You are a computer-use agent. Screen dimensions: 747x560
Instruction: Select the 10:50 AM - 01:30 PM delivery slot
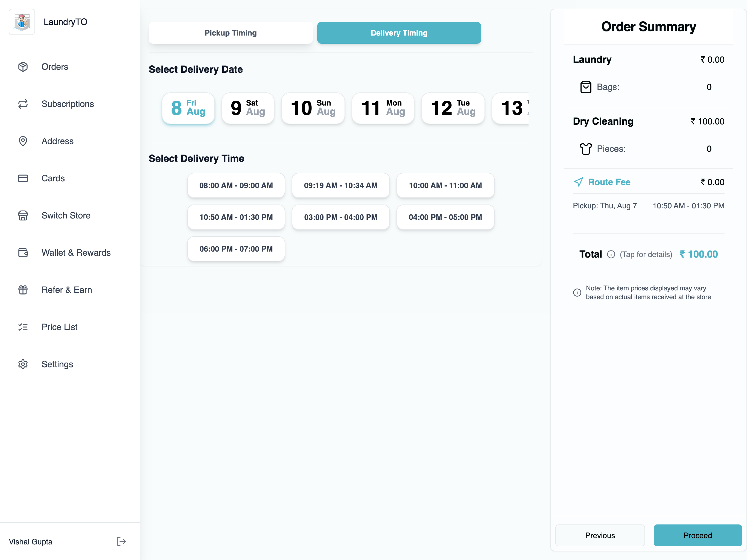pyautogui.click(x=236, y=217)
